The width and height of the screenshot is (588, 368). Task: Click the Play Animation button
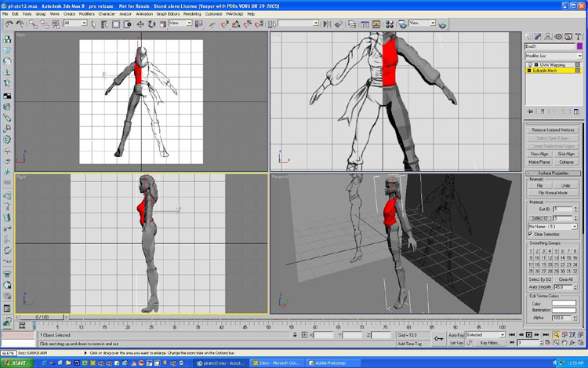coord(530,334)
